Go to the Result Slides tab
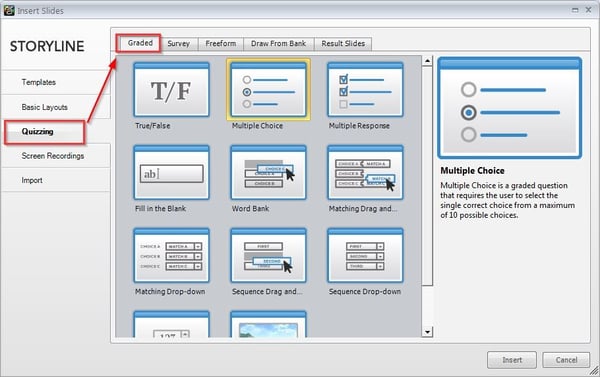This screenshot has width=600, height=377. [x=343, y=44]
